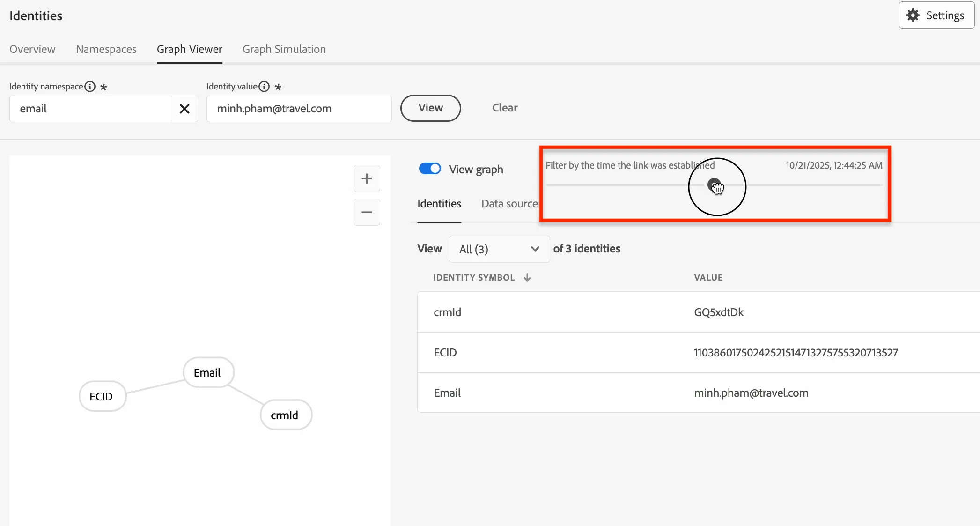The image size is (980, 526).
Task: Clear the identity namespace with X icon
Action: point(184,109)
